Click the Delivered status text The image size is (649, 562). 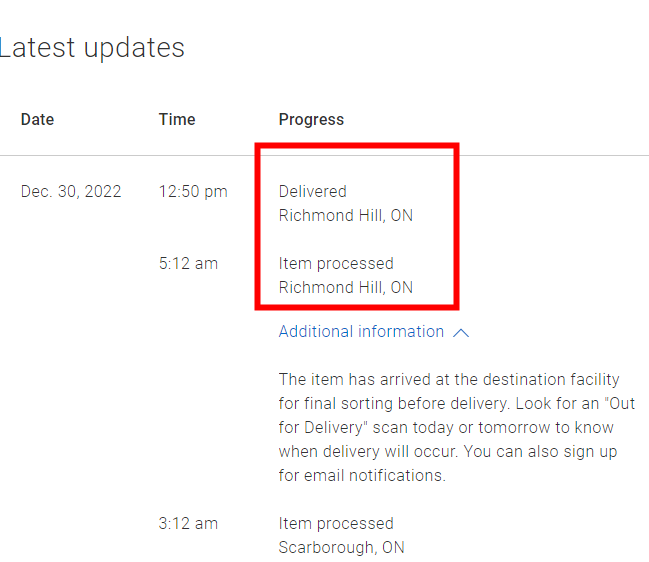coord(313,191)
